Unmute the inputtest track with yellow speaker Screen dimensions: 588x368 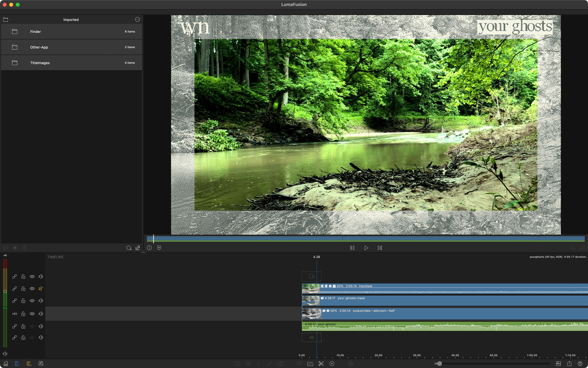tap(41, 289)
